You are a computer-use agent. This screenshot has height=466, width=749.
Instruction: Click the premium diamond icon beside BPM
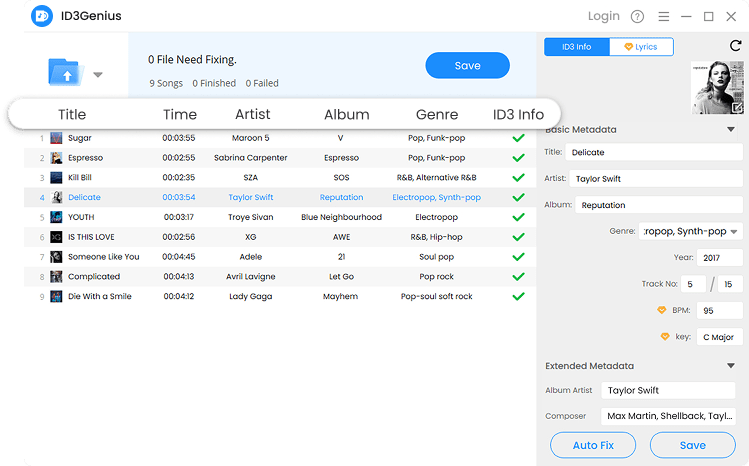662,310
